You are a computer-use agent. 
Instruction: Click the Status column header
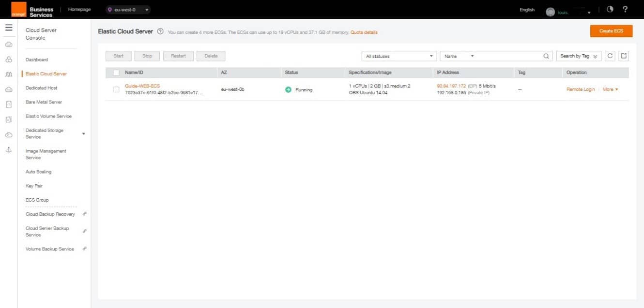291,73
